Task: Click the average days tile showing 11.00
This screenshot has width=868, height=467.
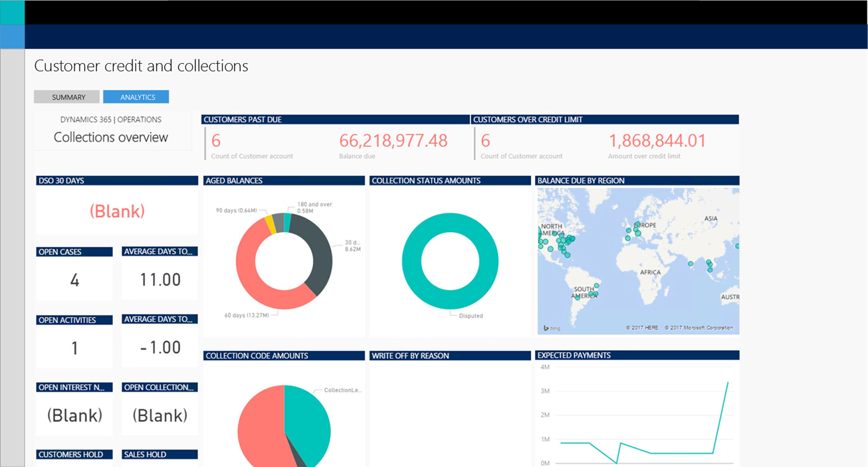Action: (x=160, y=280)
